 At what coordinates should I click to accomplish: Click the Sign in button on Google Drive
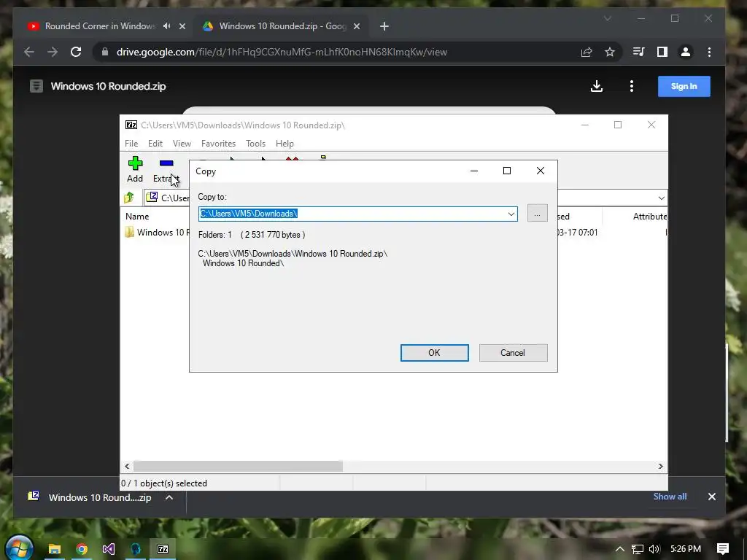(684, 86)
